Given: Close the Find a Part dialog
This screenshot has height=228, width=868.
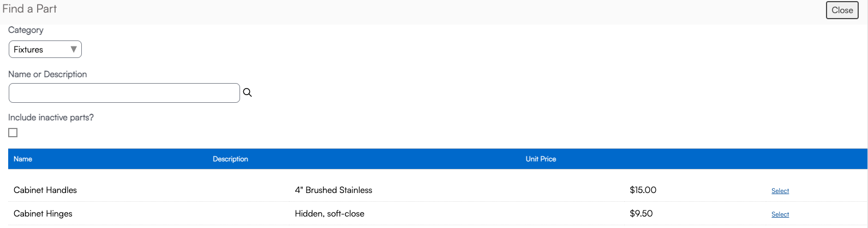Looking at the screenshot, I should [842, 10].
